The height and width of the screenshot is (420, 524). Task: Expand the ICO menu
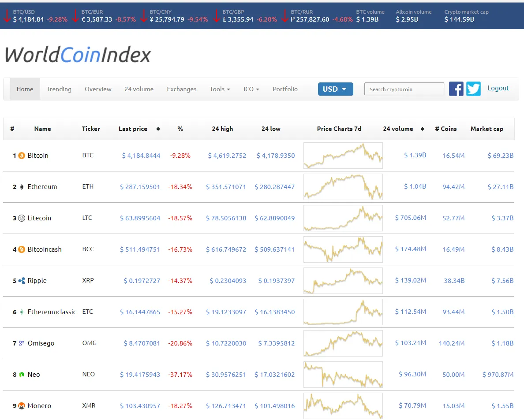[x=251, y=89]
